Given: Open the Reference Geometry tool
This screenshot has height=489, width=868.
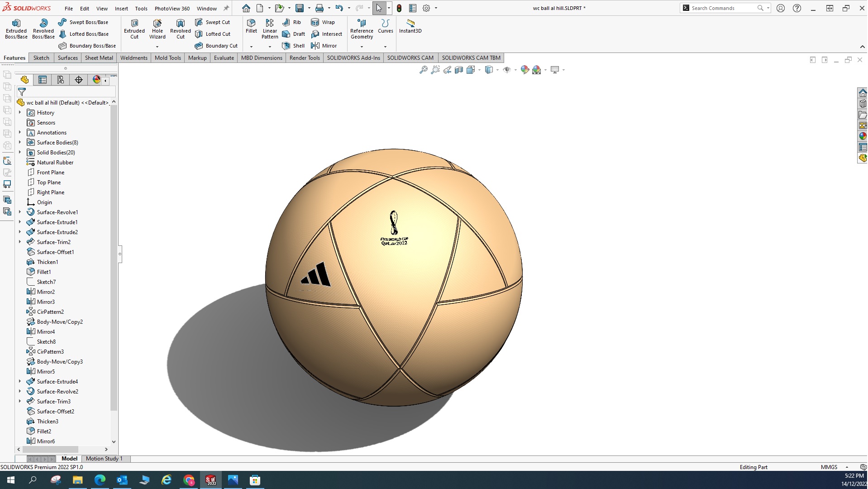Looking at the screenshot, I should click(362, 29).
